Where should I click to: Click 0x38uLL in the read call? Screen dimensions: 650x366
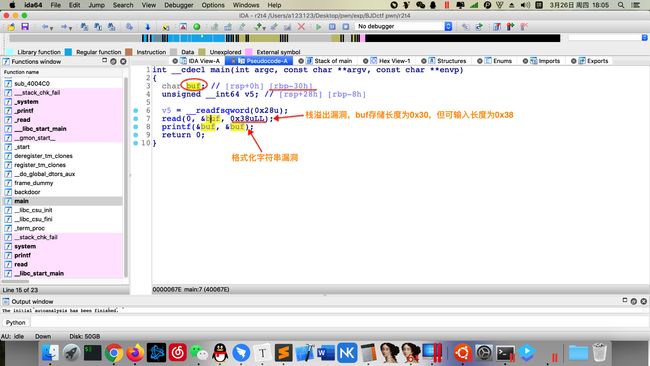tap(247, 119)
